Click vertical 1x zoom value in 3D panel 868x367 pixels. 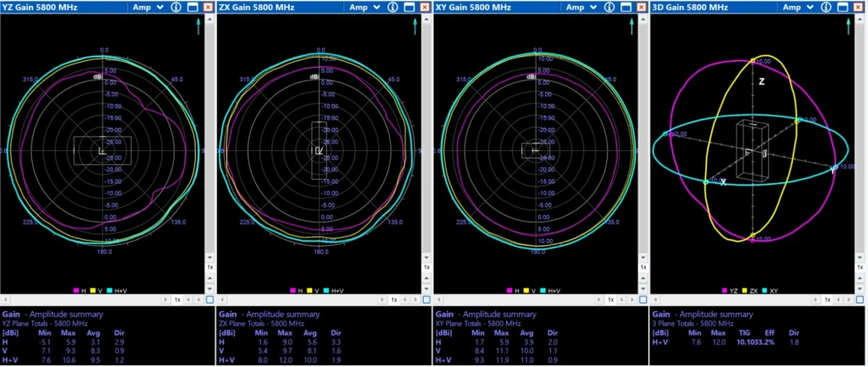click(x=860, y=267)
